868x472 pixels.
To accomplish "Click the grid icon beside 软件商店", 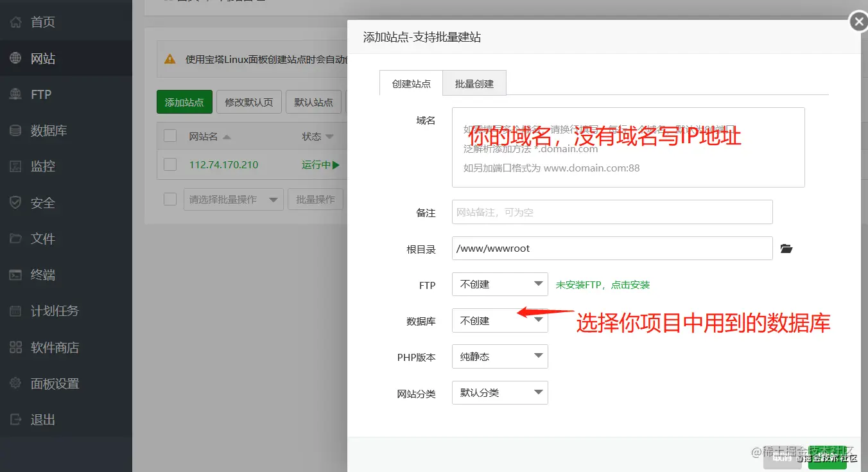I will tap(16, 347).
